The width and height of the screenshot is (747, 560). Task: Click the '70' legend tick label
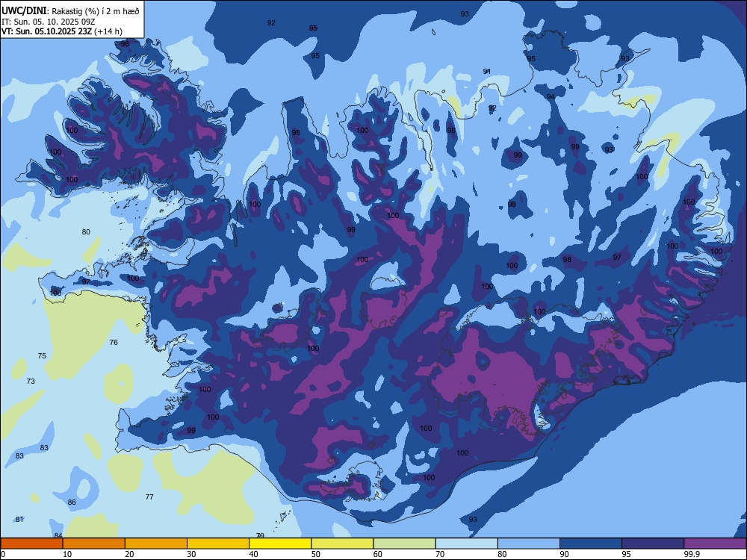coord(440,554)
